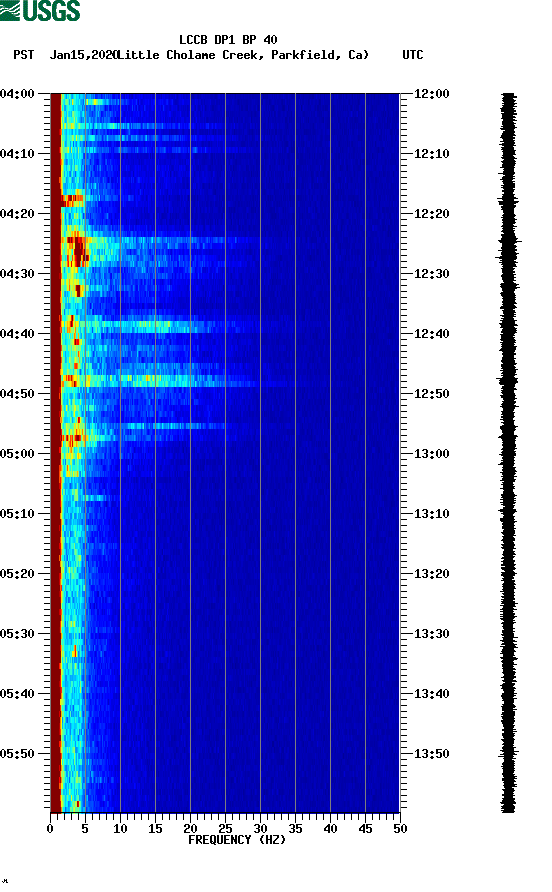Click the '05:00' PST time label
The image size is (552, 892).
tap(18, 453)
